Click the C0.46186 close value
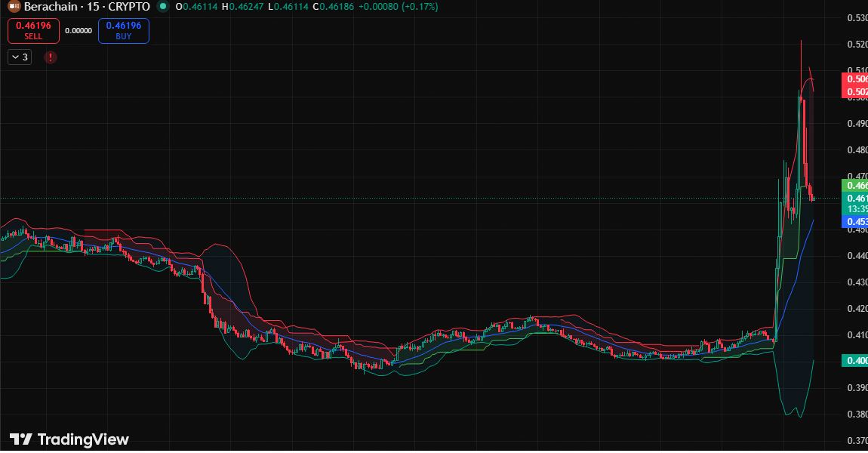 point(333,7)
